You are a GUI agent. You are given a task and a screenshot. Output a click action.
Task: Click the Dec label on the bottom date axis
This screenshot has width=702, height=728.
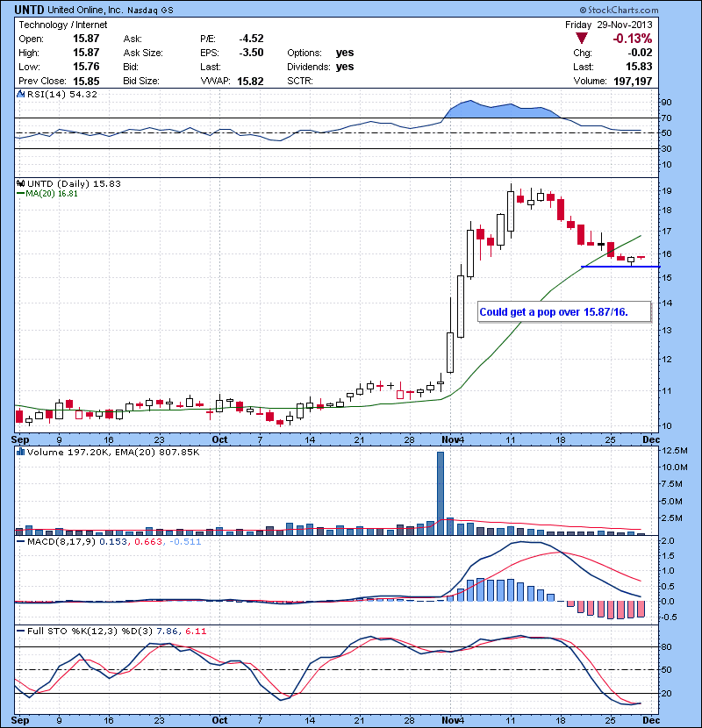coord(651,720)
